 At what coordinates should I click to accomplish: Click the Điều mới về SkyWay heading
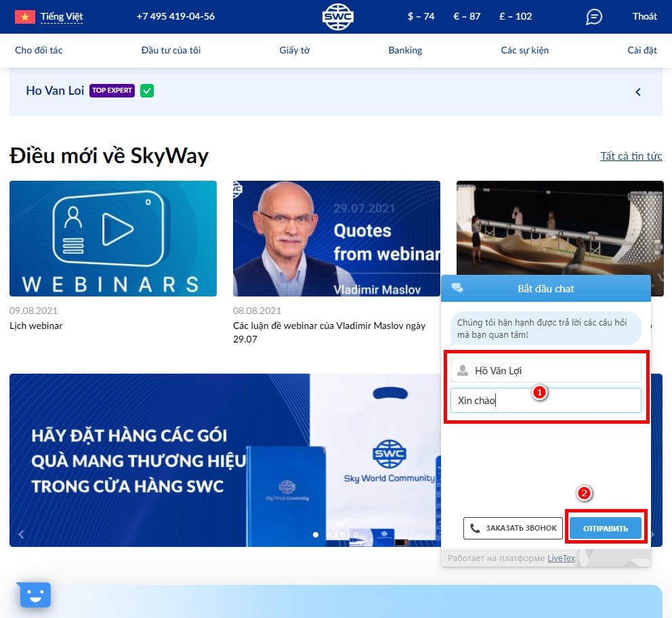click(109, 156)
